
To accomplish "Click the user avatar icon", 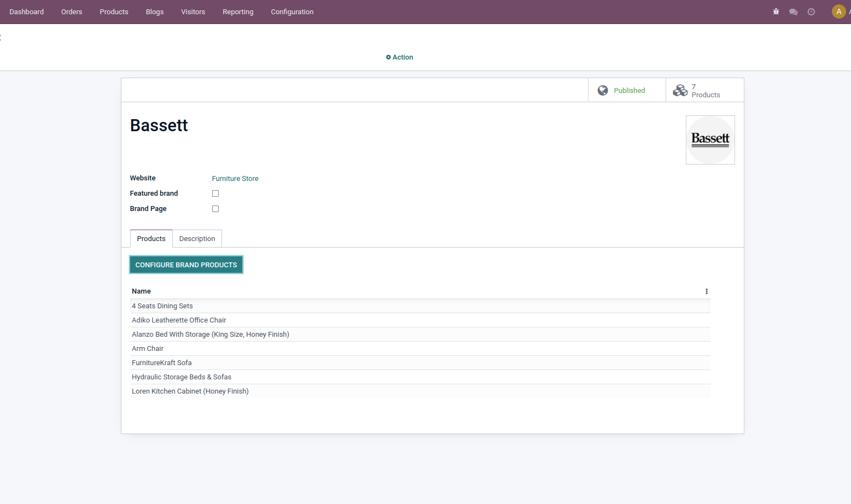I will (838, 11).
